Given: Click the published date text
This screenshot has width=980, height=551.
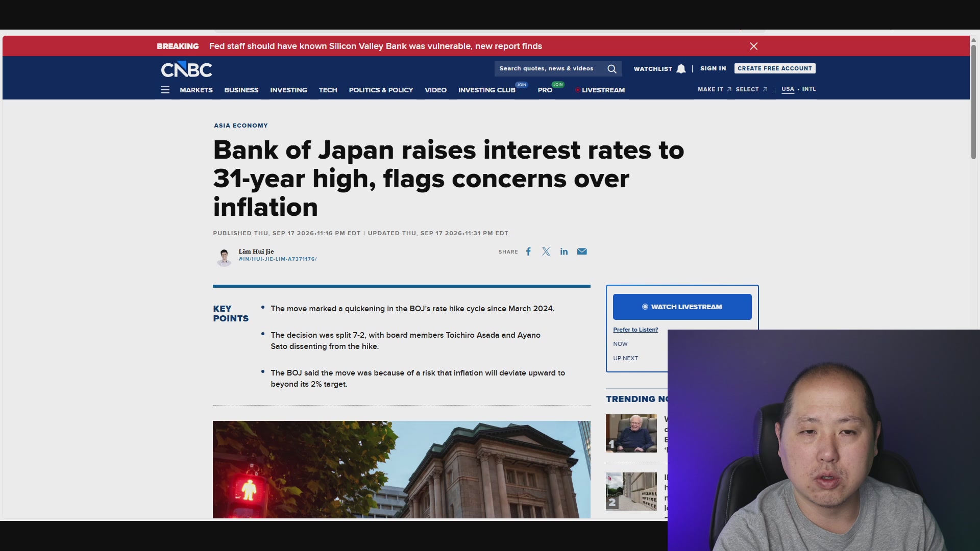Looking at the screenshot, I should tap(286, 233).
